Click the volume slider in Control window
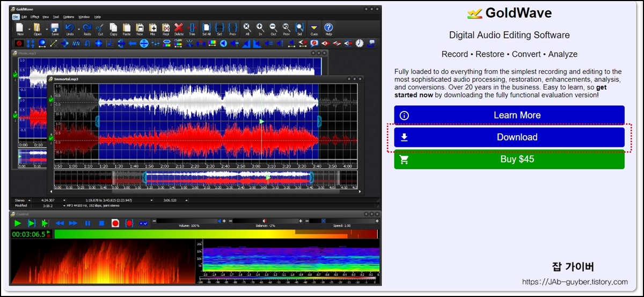The width and height of the screenshot is (644, 297). (x=188, y=221)
